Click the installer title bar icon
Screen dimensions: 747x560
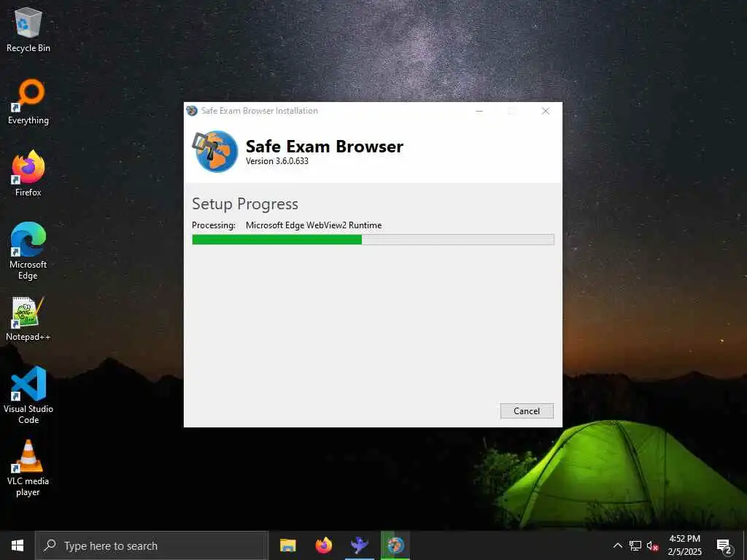tap(192, 111)
